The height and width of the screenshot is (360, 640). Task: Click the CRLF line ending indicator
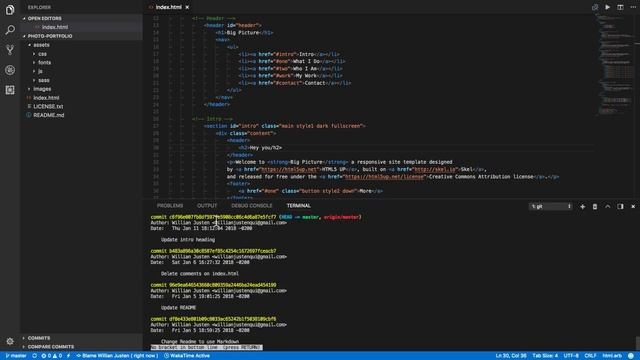click(590, 356)
